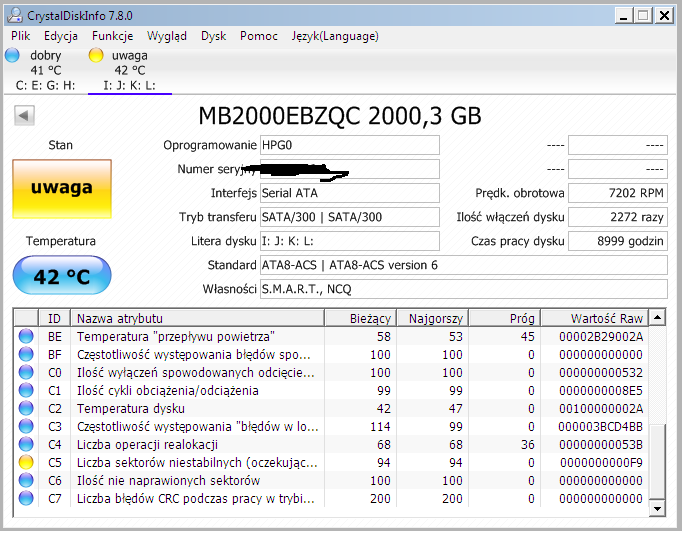682x551 pixels.
Task: Click the 'Nazwa atrybutu' column header
Action: 197,318
